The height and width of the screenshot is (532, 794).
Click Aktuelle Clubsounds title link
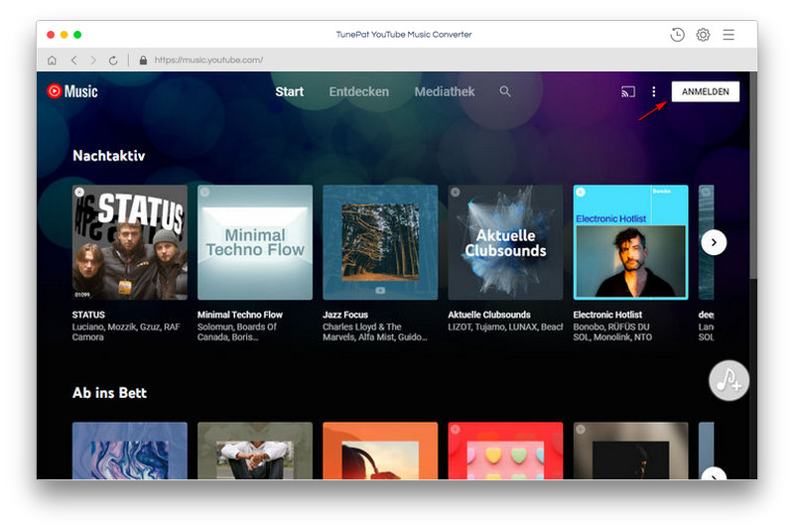tap(489, 315)
